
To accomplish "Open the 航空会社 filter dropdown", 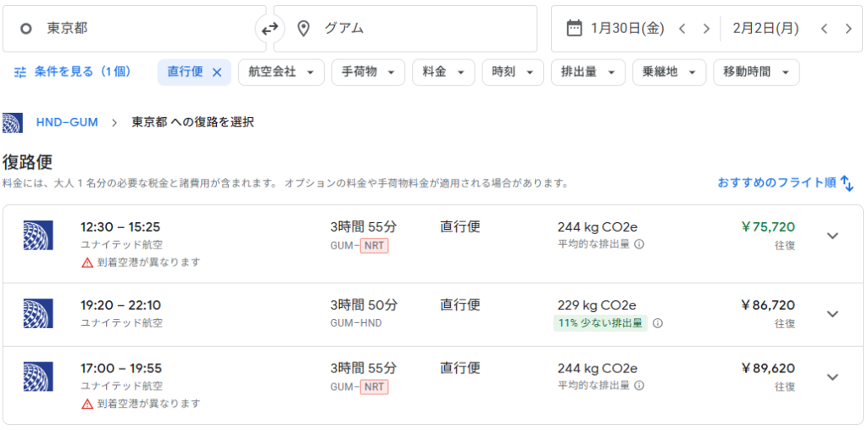I will click(281, 72).
